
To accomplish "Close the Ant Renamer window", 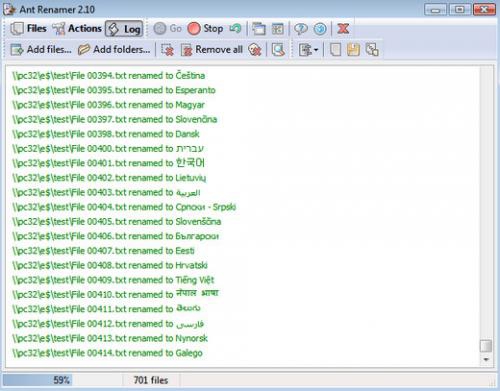I will pos(484,9).
